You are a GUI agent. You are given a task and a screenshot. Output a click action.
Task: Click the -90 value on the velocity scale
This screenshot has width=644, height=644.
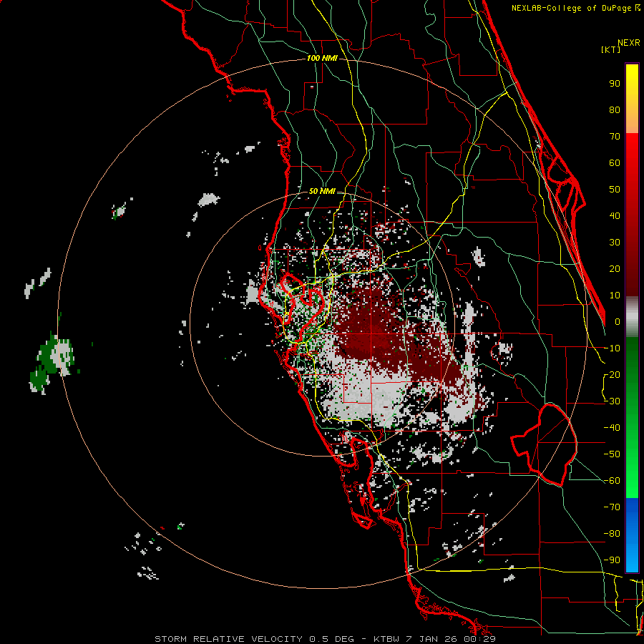click(x=612, y=560)
